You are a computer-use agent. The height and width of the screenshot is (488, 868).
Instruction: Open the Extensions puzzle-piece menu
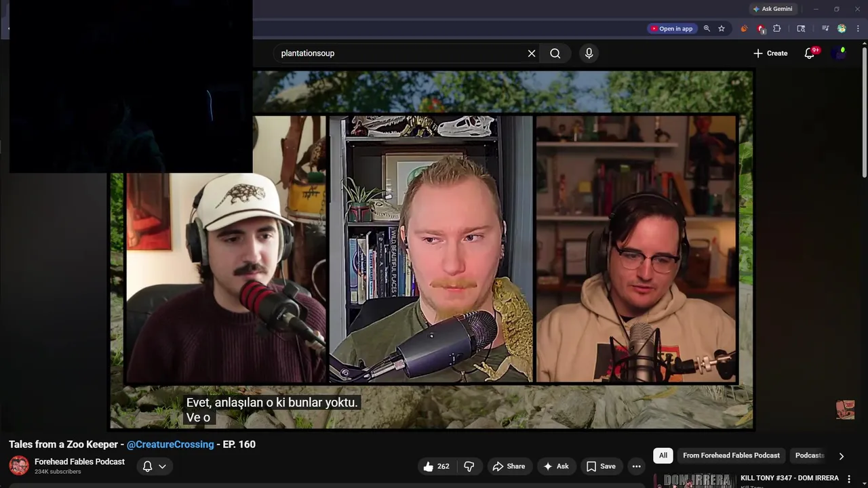(x=777, y=28)
